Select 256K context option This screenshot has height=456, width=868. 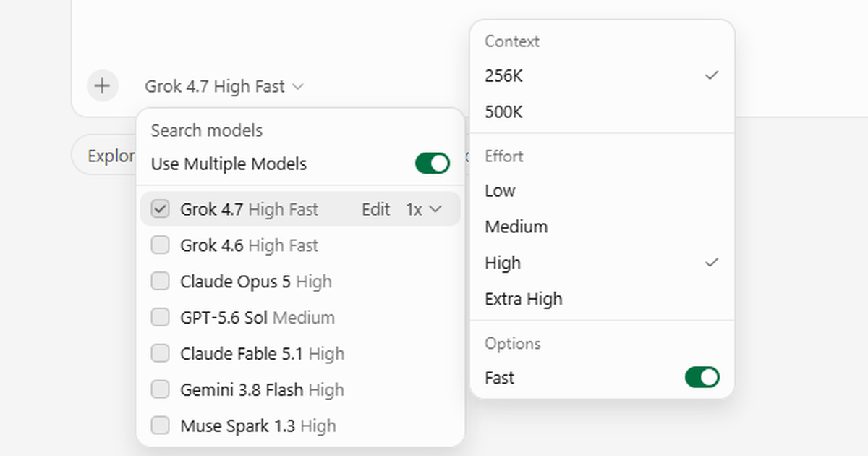602,75
